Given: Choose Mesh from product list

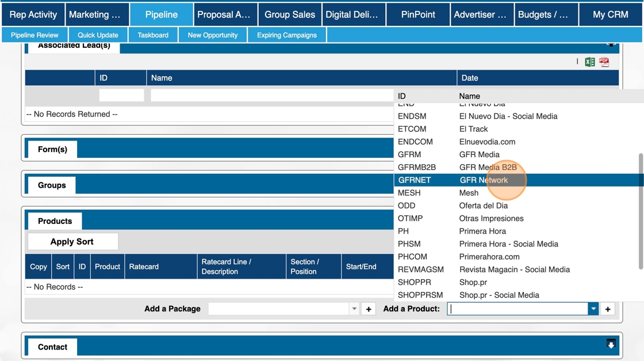Looking at the screenshot, I should pos(519,193).
